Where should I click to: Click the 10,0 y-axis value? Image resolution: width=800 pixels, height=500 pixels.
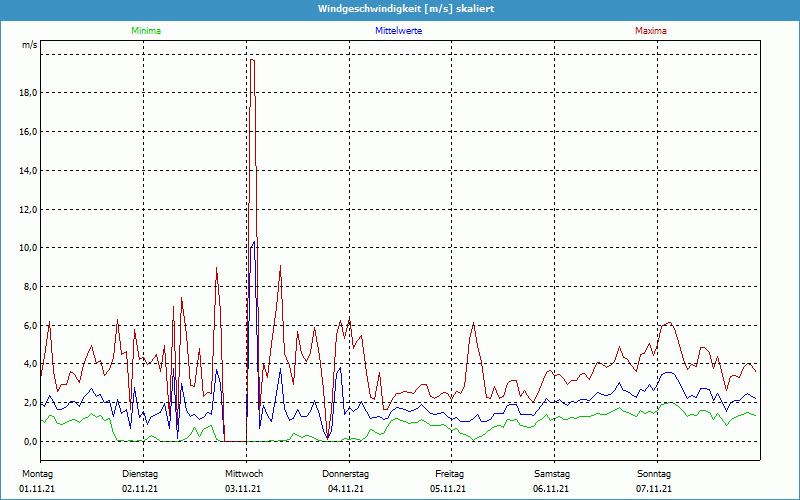click(28, 248)
